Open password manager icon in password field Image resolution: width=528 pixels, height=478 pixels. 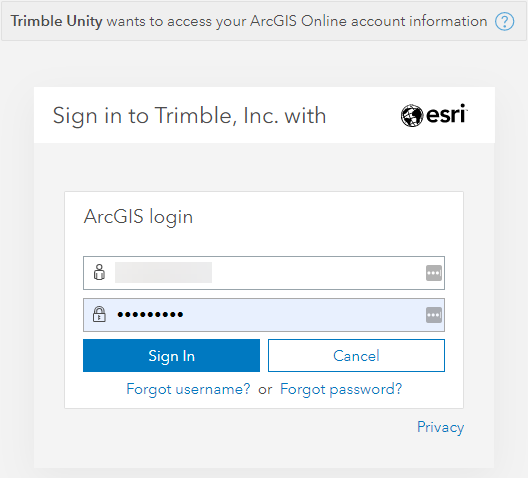point(434,315)
